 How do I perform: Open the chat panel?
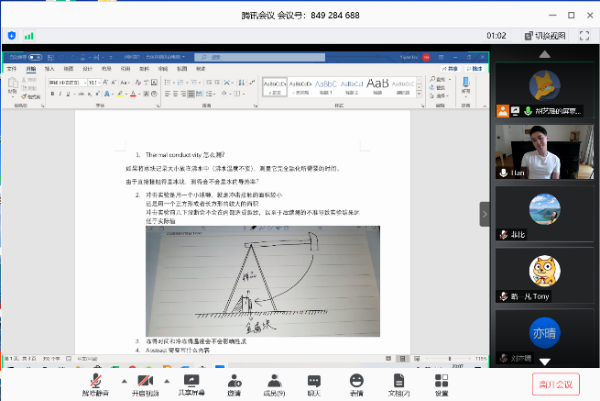pos(314,381)
